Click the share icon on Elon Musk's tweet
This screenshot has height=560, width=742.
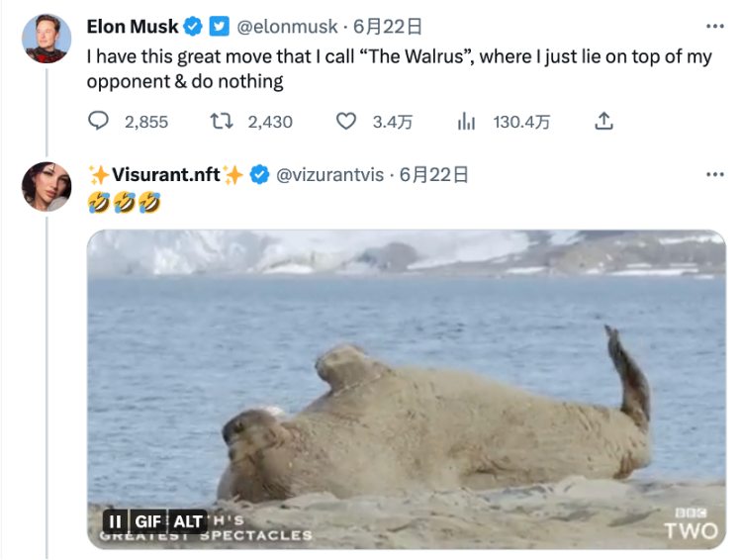[604, 122]
